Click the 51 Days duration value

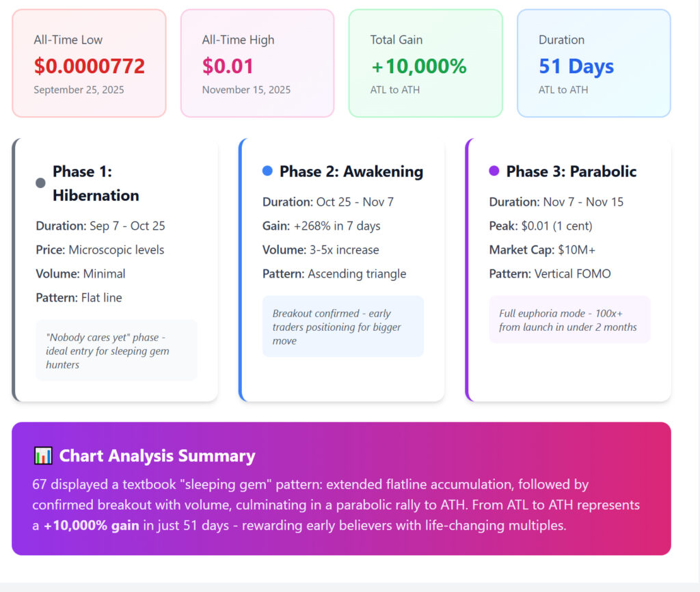click(576, 66)
